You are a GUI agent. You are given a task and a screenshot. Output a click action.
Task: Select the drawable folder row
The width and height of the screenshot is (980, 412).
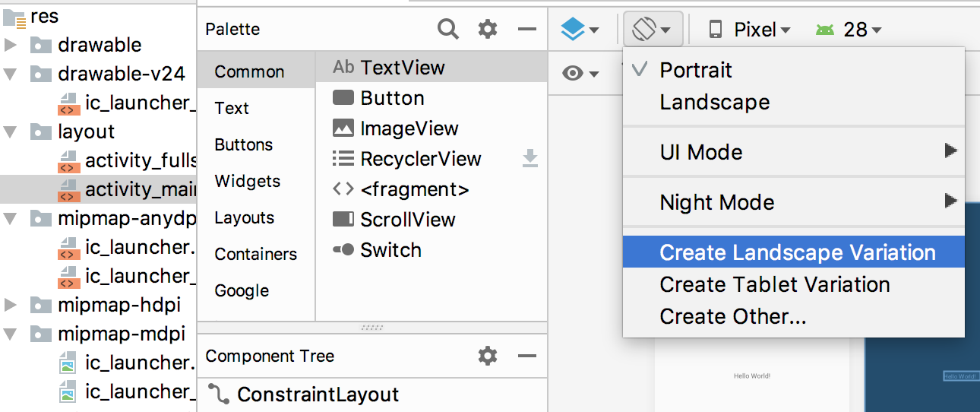click(x=99, y=45)
